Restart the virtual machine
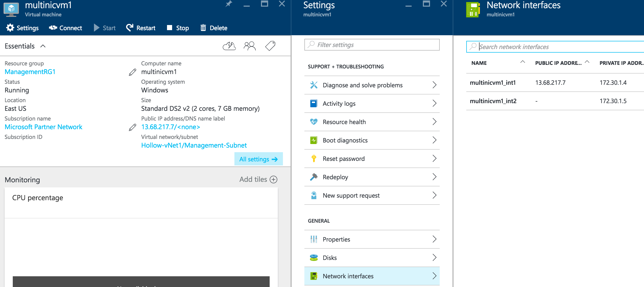 coord(141,28)
